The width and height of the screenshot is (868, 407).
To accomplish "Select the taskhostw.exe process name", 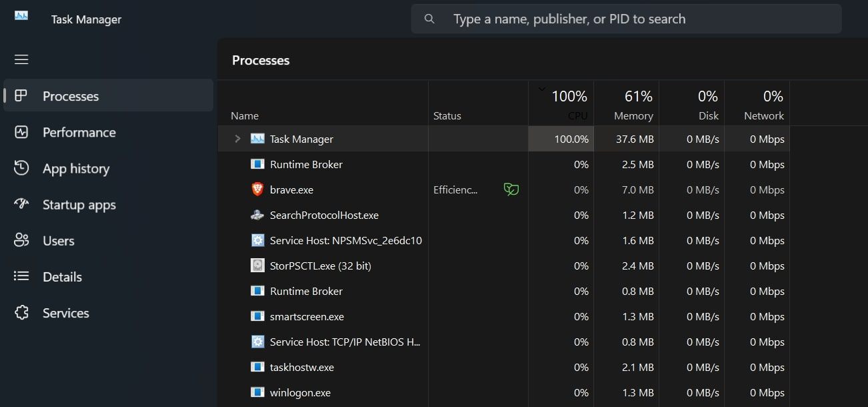I will 302,367.
